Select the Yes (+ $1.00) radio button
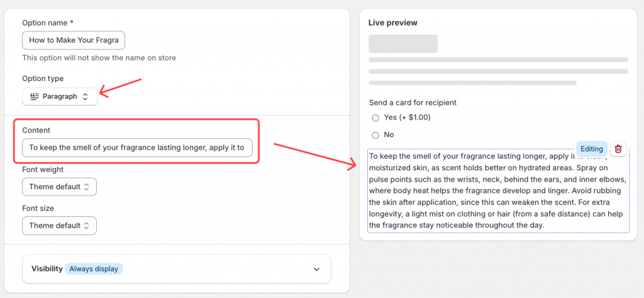This screenshot has height=298, width=644. (375, 118)
